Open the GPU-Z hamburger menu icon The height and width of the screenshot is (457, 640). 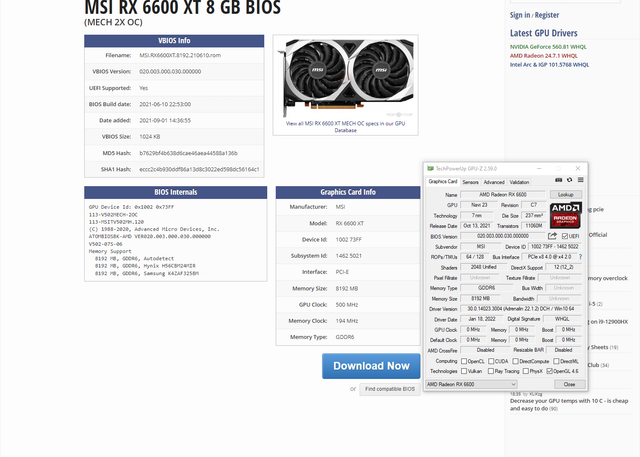tap(580, 180)
